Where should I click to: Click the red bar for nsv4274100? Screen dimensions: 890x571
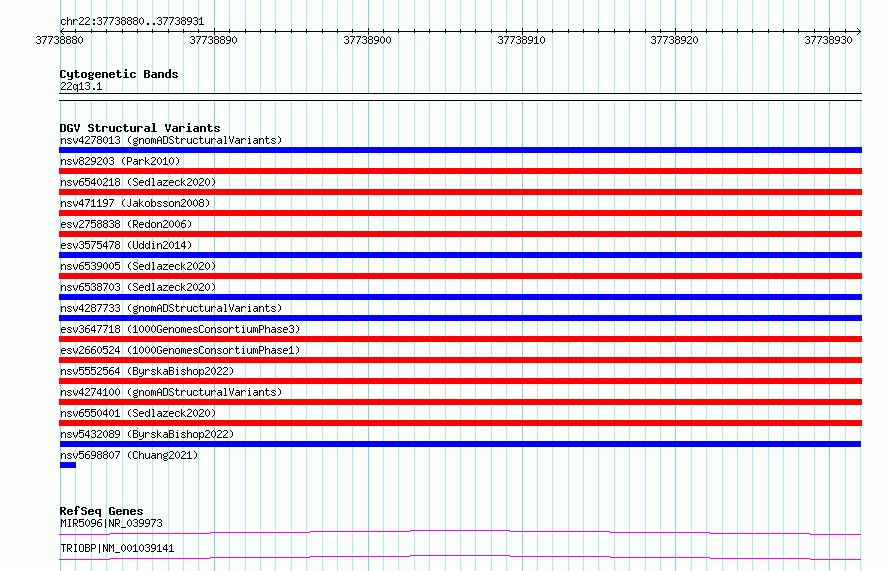pos(460,402)
